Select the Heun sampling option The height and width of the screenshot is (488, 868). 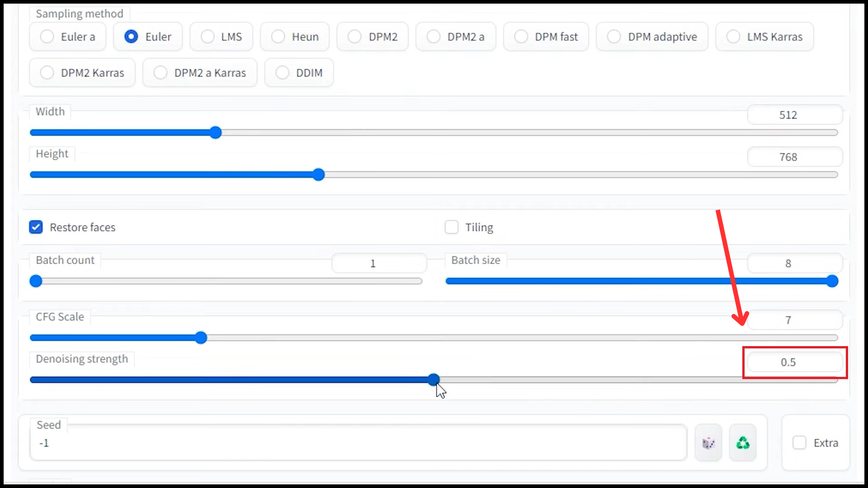pyautogui.click(x=278, y=37)
